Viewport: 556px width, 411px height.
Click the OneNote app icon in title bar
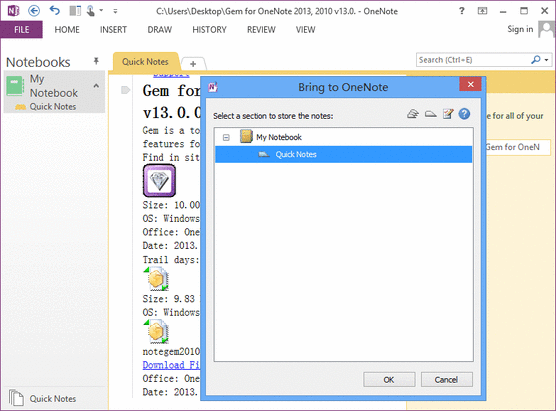(x=13, y=11)
